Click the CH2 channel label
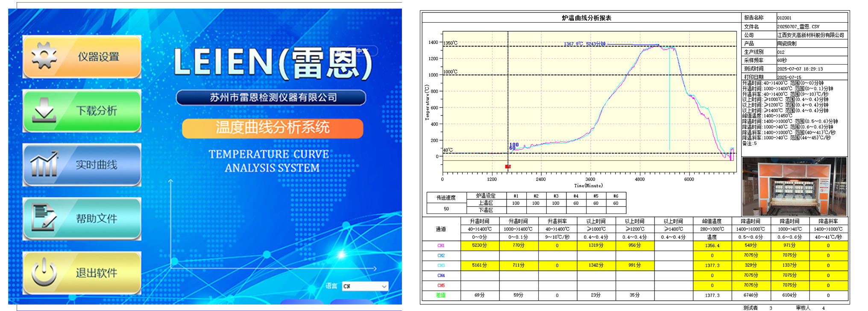This screenshot has width=868, height=311. click(x=441, y=255)
